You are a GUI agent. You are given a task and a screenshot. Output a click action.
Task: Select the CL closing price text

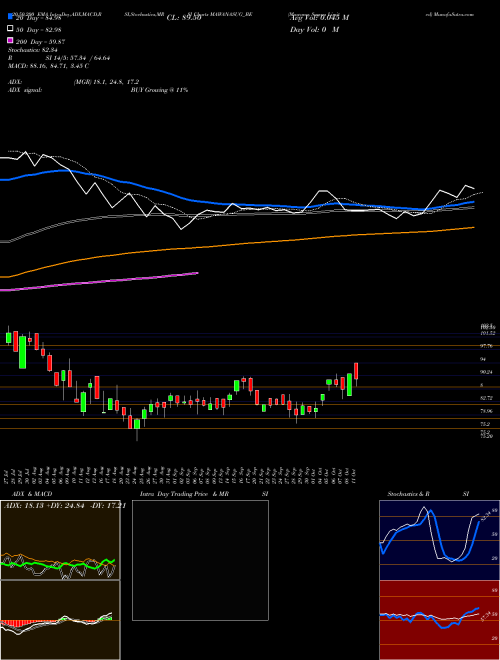tap(184, 18)
